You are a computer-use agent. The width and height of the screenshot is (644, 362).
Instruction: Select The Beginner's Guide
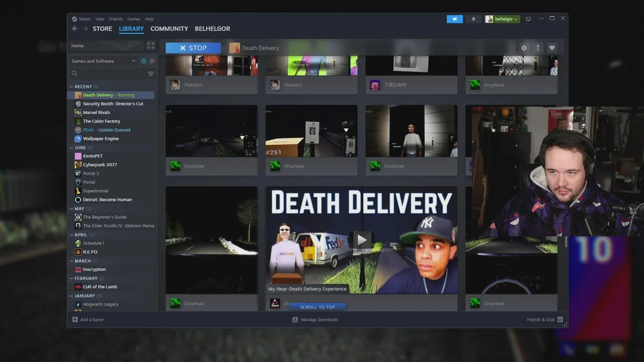tap(105, 217)
